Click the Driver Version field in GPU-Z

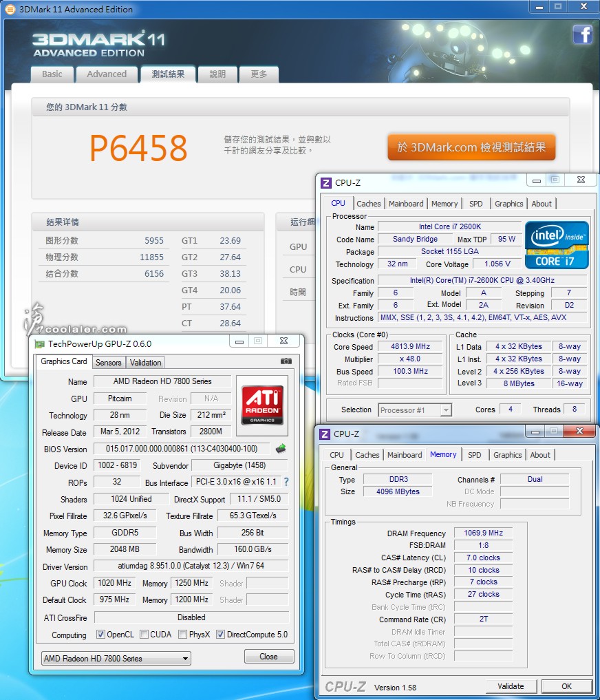191,566
